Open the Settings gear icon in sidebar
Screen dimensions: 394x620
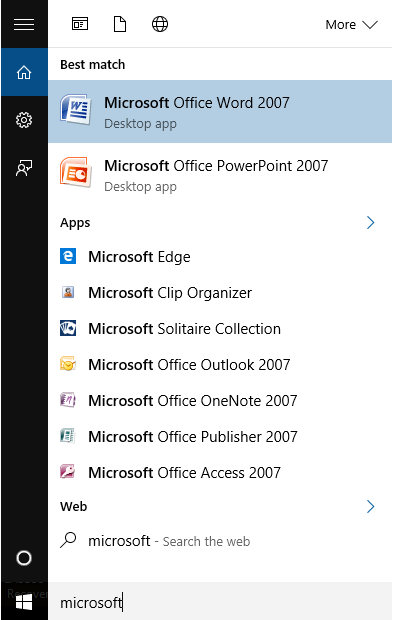[x=24, y=120]
